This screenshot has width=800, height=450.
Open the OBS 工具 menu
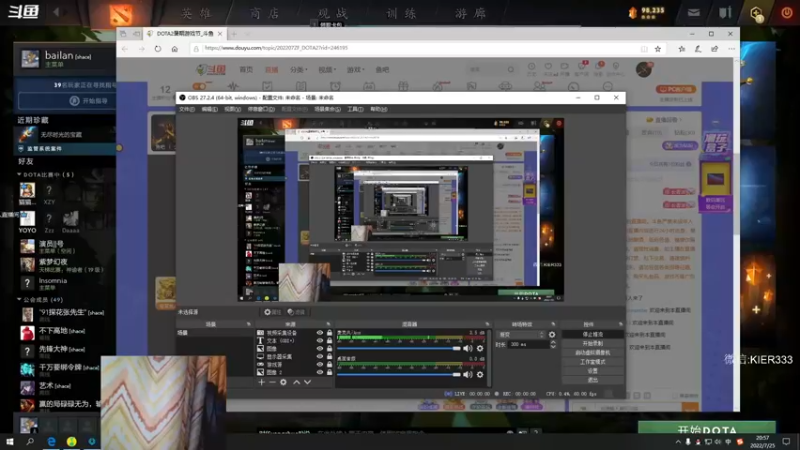point(355,109)
